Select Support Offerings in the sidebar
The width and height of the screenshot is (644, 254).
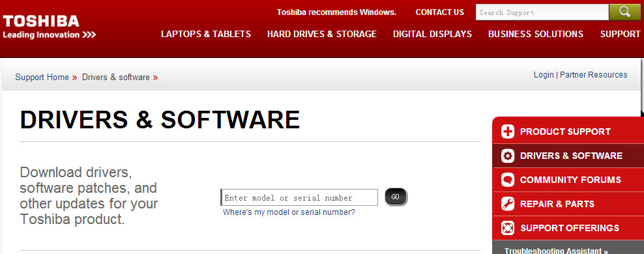[568, 228]
